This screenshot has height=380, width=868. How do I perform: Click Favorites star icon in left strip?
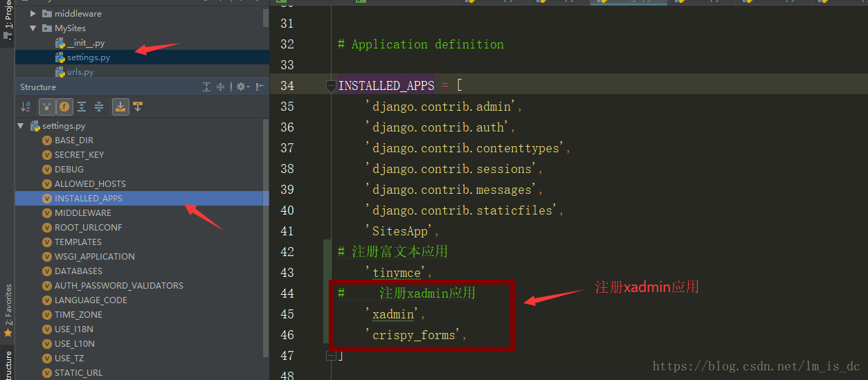[x=8, y=333]
